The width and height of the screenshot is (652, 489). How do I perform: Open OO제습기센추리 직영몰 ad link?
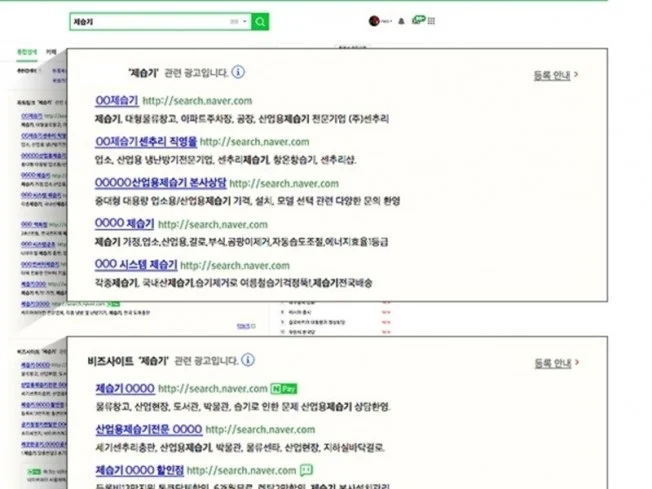[x=146, y=142]
